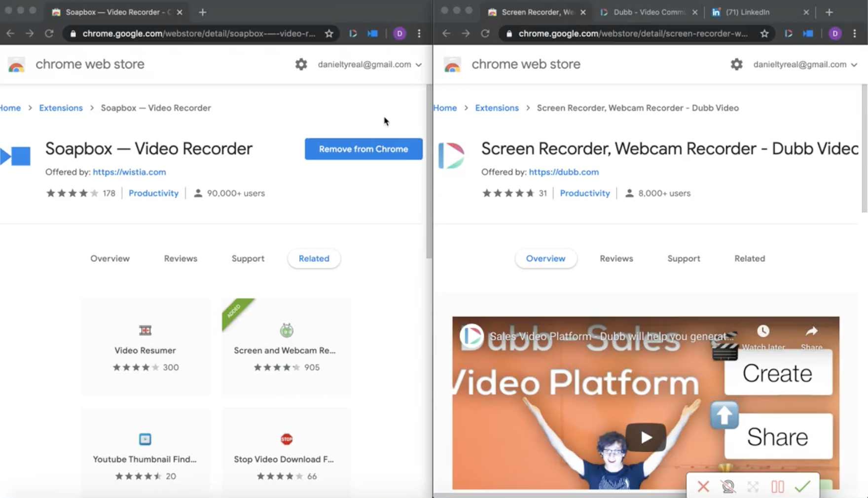
Task: Open Video Resumer extension card
Action: (x=145, y=347)
